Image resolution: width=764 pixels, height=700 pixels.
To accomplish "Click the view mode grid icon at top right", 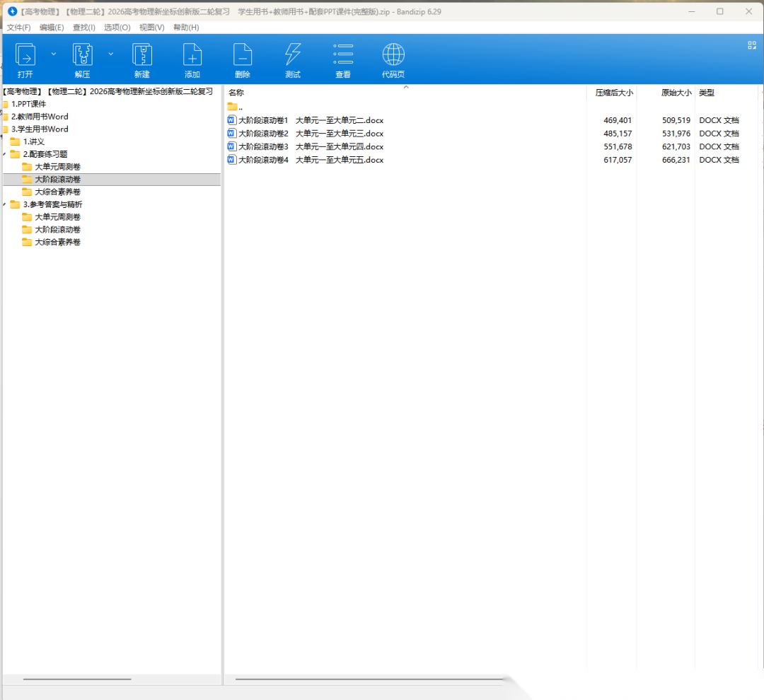I will 752,45.
